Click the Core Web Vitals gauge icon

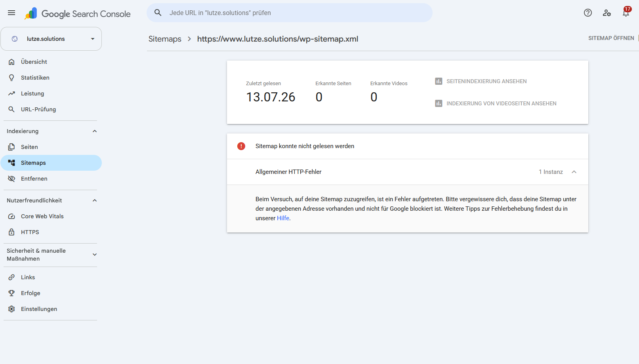[x=11, y=216]
